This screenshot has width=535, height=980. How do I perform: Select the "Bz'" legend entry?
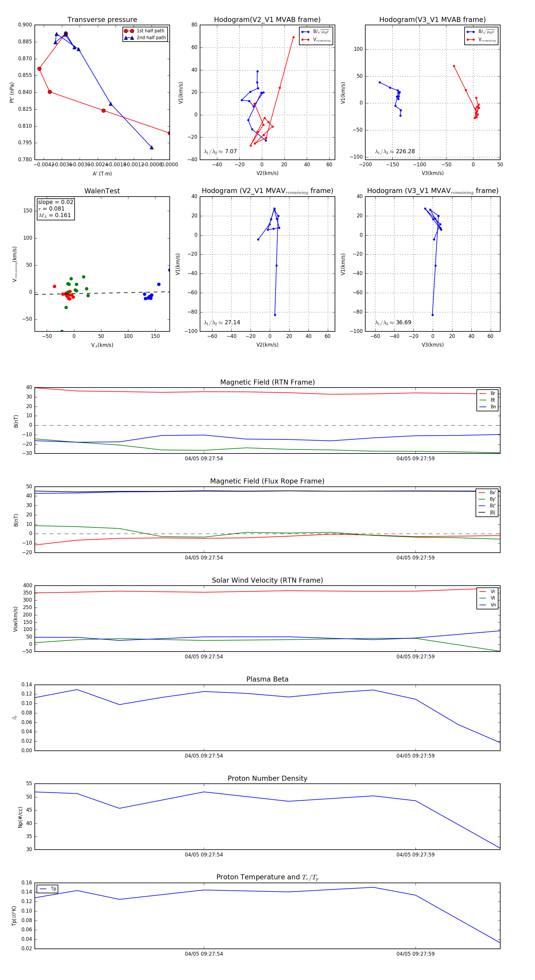click(x=487, y=506)
